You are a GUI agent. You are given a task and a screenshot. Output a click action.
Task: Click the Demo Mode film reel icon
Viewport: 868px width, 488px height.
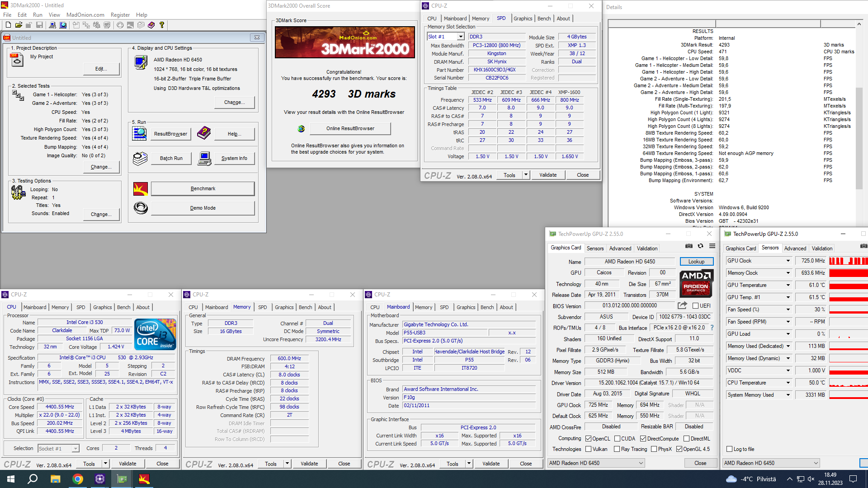tap(141, 208)
